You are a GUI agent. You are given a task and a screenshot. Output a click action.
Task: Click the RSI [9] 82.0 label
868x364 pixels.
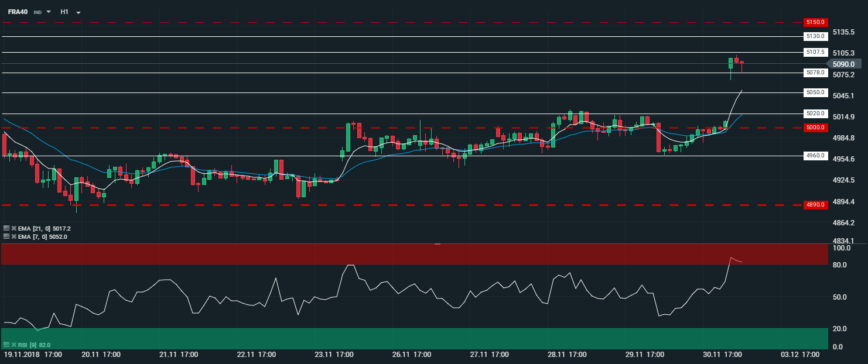35,345
